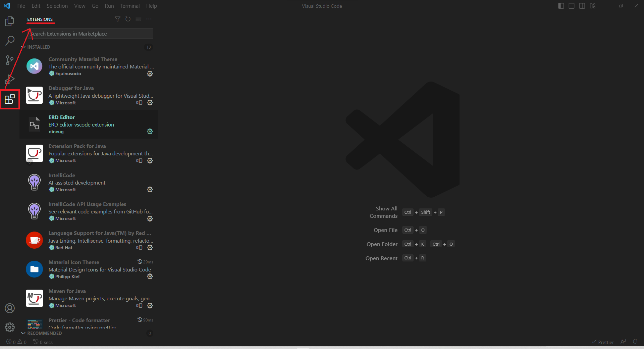
Task: Open gear menu for Extension Pack for Java
Action: pyautogui.click(x=150, y=161)
